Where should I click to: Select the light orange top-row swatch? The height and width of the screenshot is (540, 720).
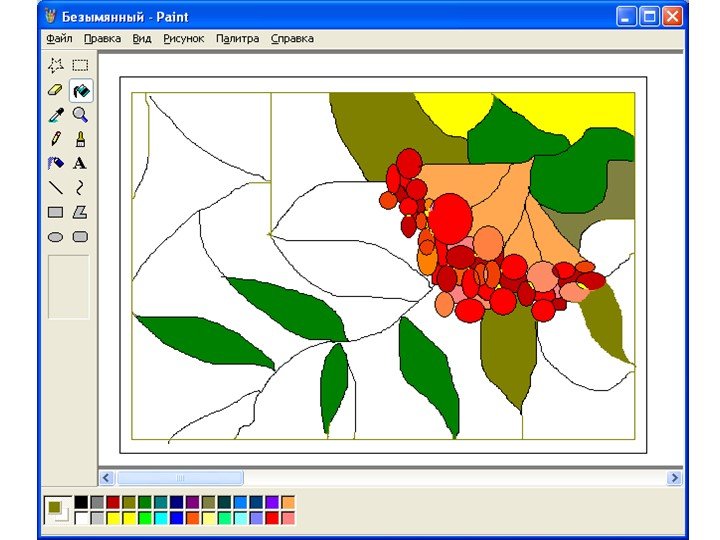tap(288, 502)
